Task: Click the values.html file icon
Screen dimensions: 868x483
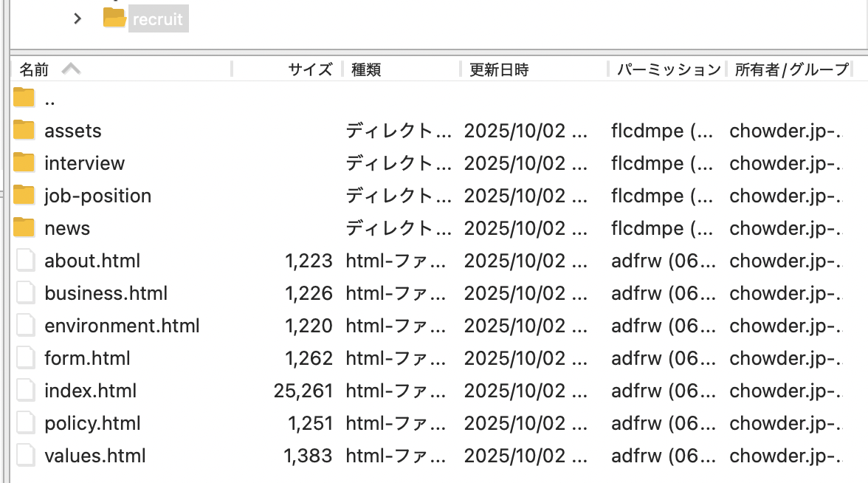Action: 26,456
